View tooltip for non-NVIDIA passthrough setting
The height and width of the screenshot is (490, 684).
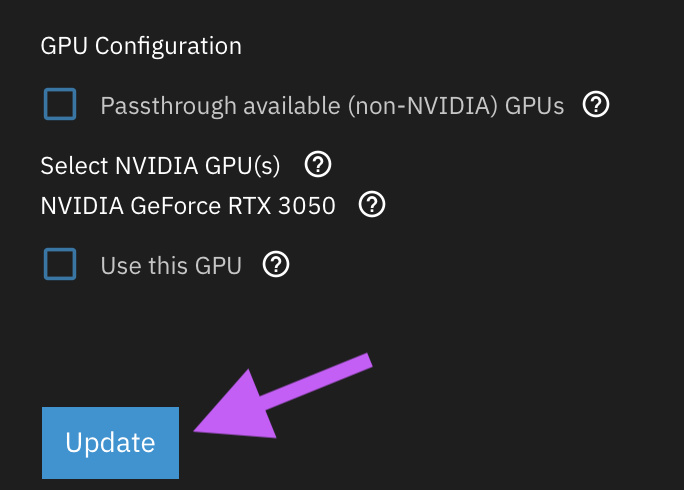click(596, 104)
